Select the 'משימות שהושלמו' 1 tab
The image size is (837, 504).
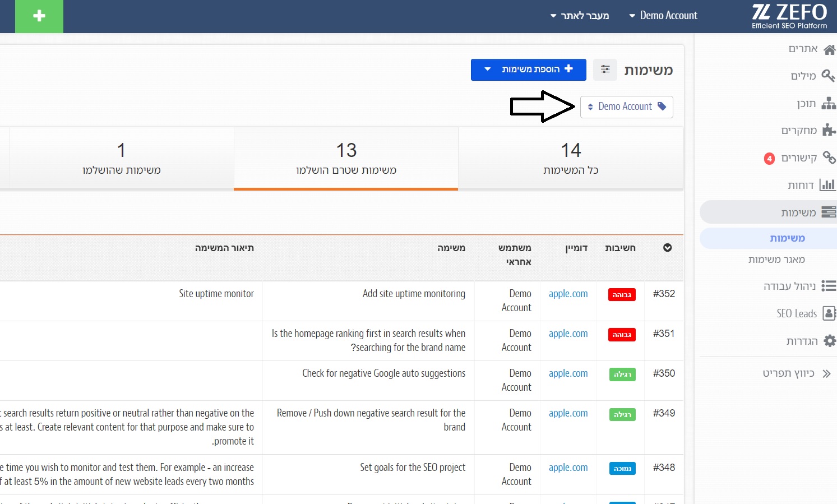[121, 158]
